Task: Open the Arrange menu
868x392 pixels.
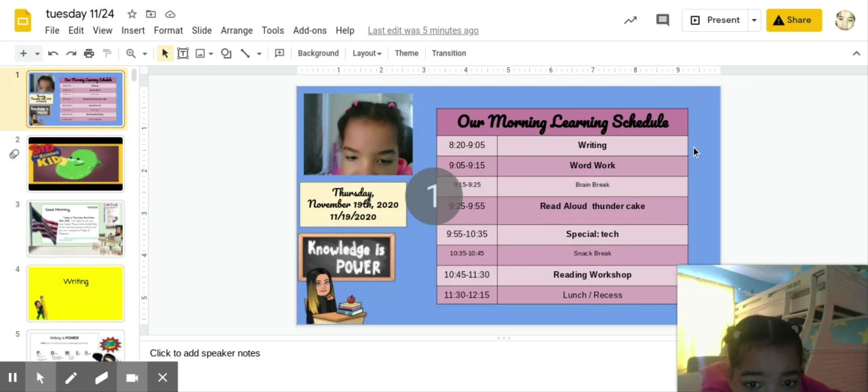Action: tap(237, 31)
